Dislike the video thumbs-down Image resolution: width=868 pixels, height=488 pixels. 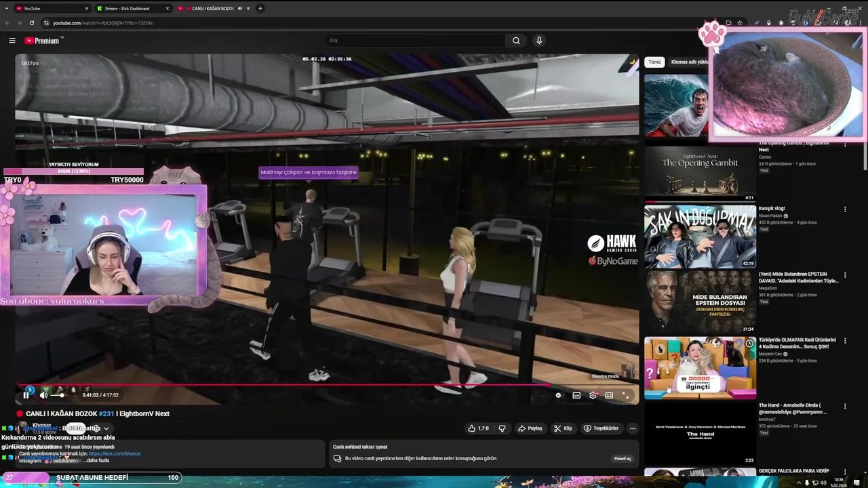[x=502, y=428]
